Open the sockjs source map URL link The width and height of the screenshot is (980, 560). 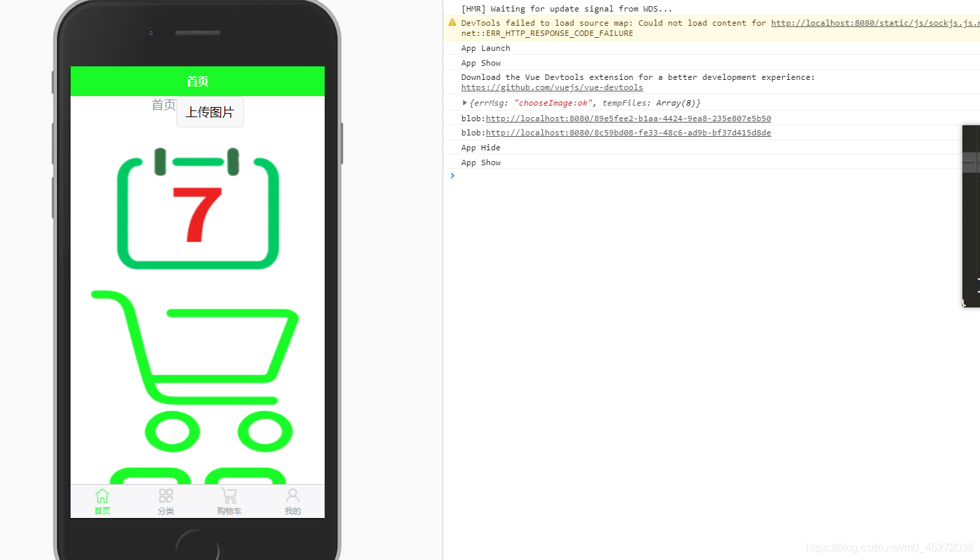876,23
